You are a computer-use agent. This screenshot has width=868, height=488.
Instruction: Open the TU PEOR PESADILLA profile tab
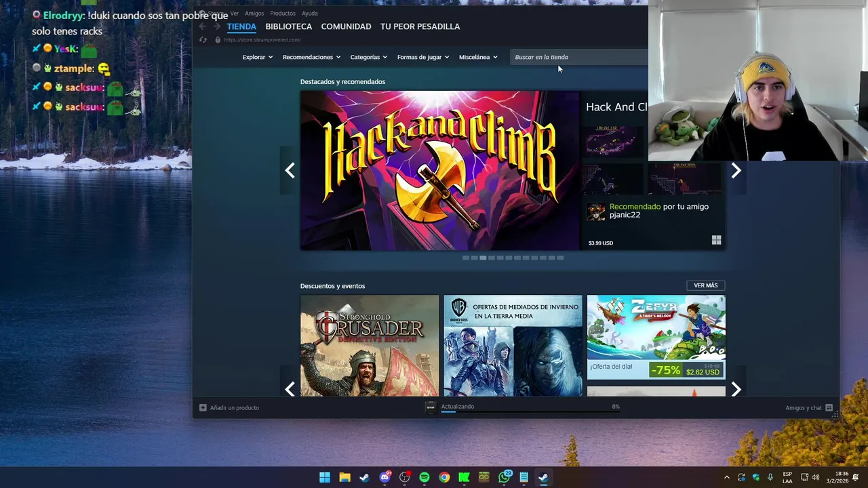pyautogui.click(x=420, y=26)
